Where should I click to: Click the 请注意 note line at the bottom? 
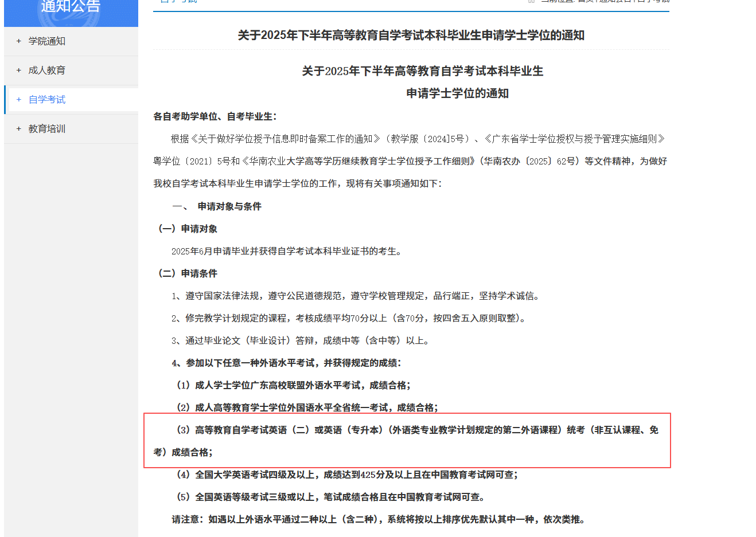pyautogui.click(x=378, y=519)
